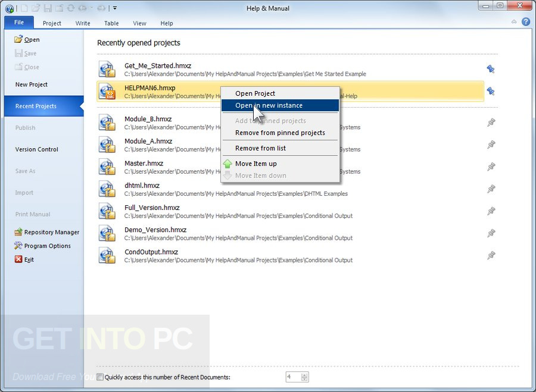The width and height of the screenshot is (536, 392).
Task: Pin Module_A.hmxz with its gray pin icon
Action: [491, 145]
